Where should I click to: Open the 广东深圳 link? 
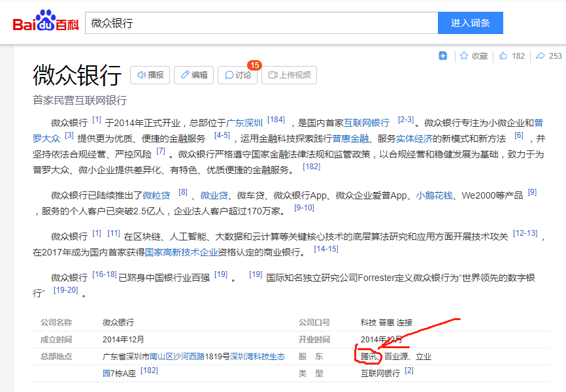tap(244, 123)
